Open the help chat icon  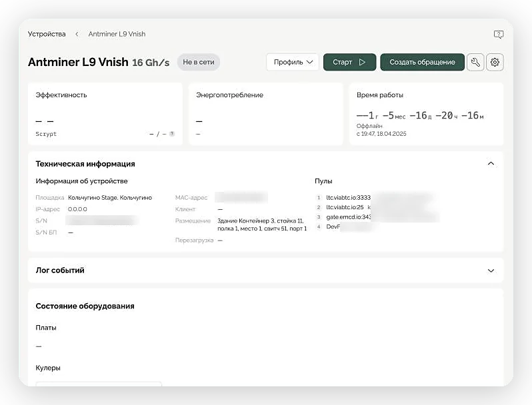[499, 34]
